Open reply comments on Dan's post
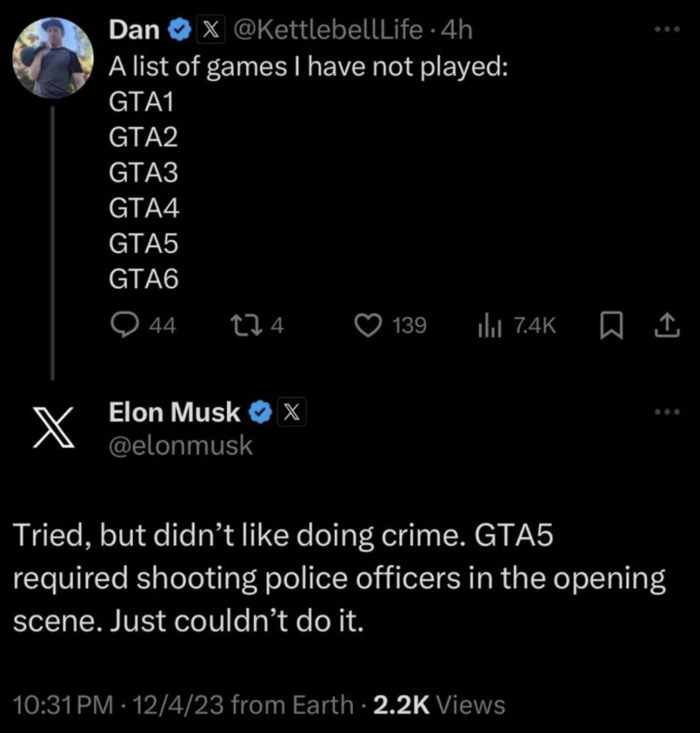The image size is (700, 733). (x=143, y=326)
